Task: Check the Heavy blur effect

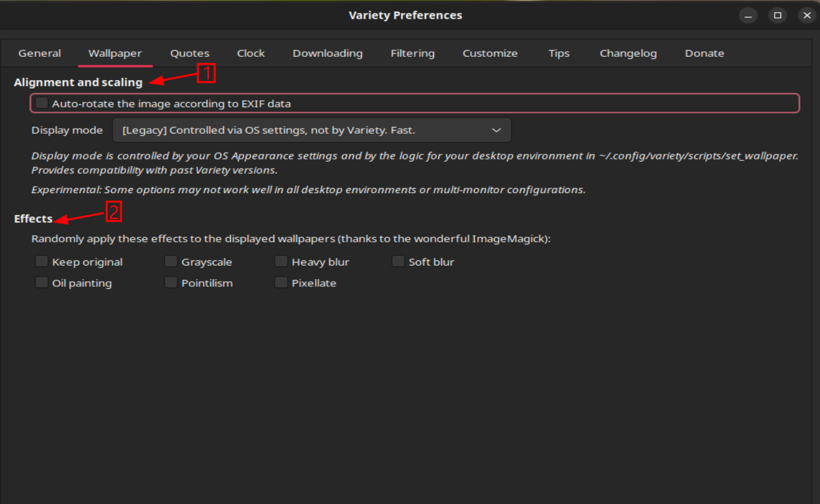Action: tap(281, 262)
